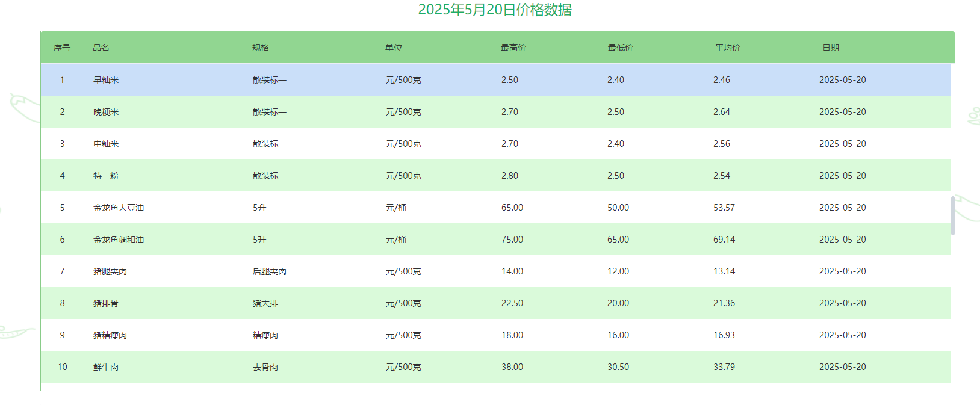Click the 品名 column header
Image resolution: width=980 pixels, height=408 pixels.
pos(101,48)
